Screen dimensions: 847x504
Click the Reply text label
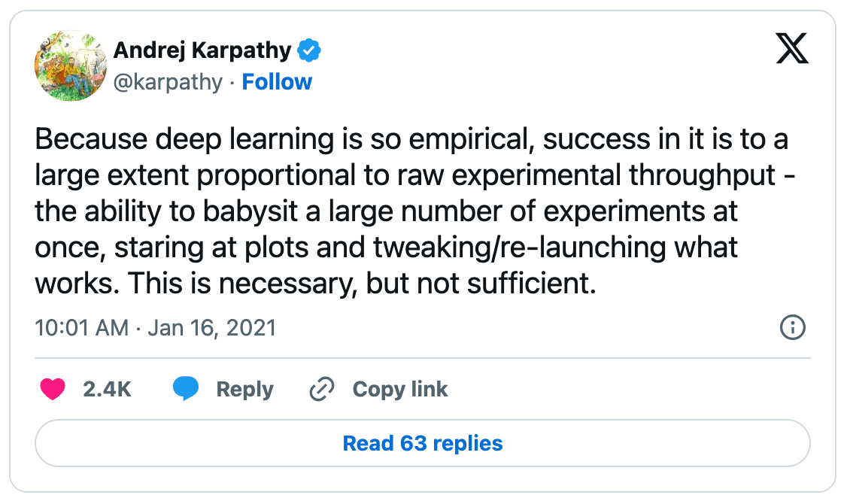(x=244, y=389)
